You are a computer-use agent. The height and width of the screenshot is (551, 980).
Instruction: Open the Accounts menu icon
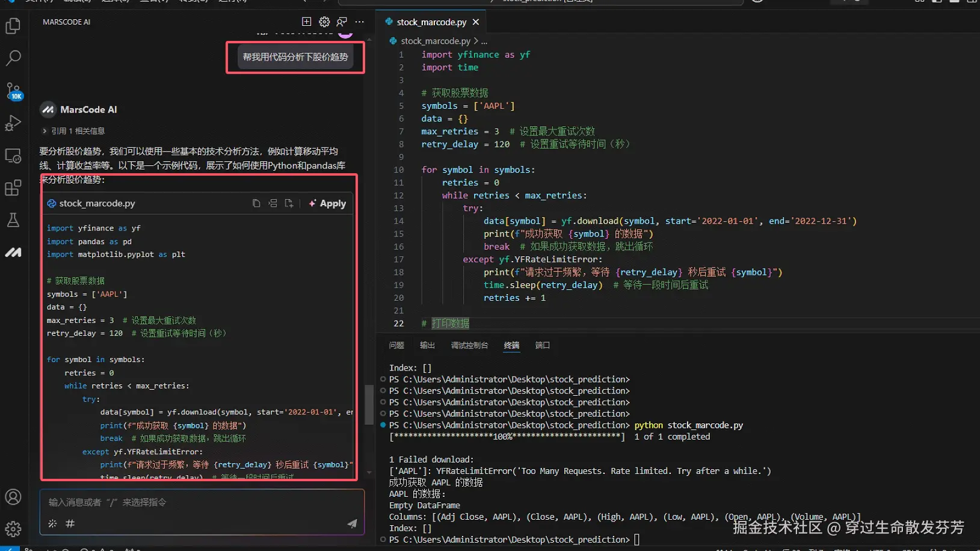(x=13, y=497)
